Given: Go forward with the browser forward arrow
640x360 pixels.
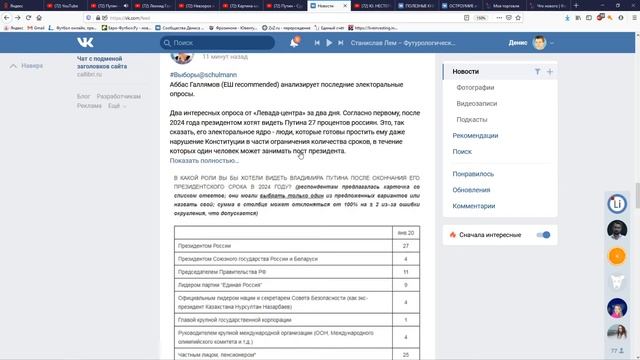Looking at the screenshot, I should click(18, 18).
